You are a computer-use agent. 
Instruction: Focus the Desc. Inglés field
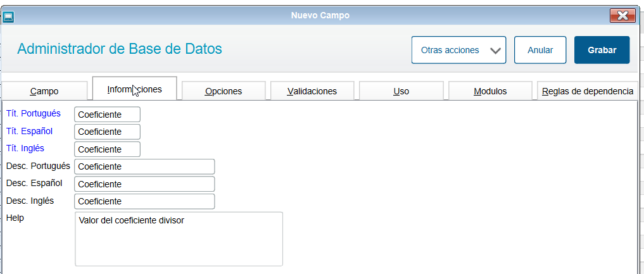click(144, 201)
